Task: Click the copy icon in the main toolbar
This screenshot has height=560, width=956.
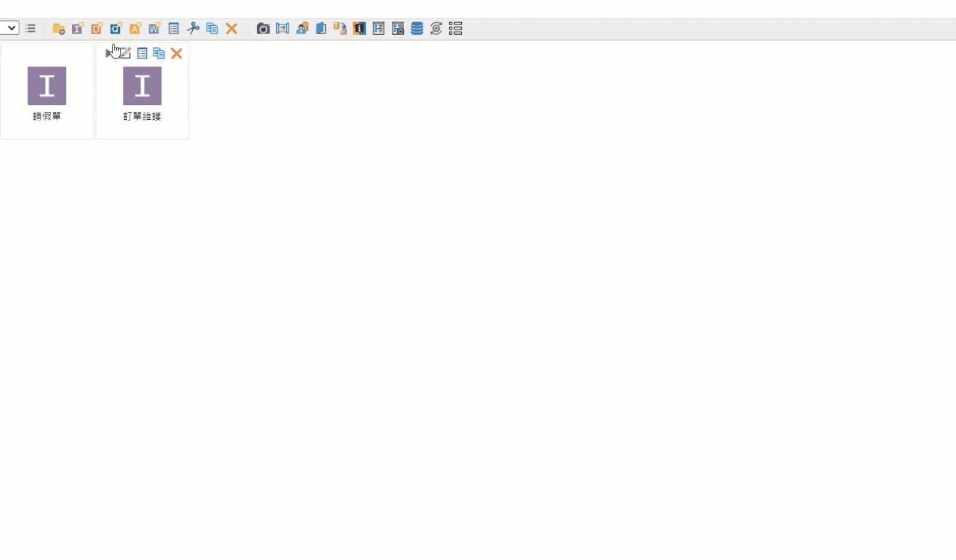Action: point(212,28)
